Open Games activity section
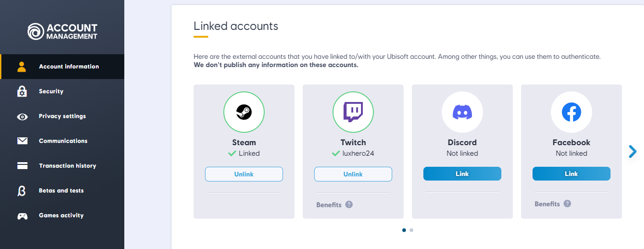The image size is (644, 249). [61, 215]
